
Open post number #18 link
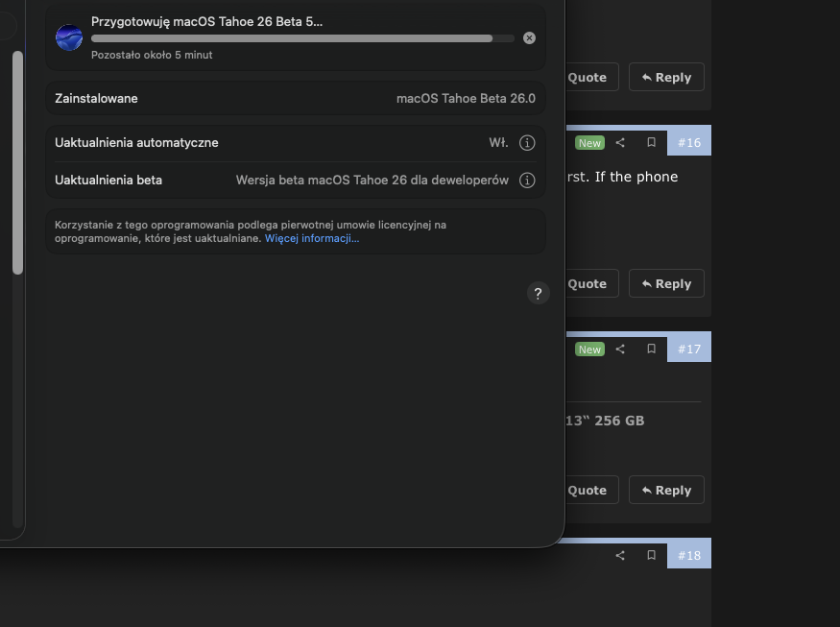click(x=689, y=555)
